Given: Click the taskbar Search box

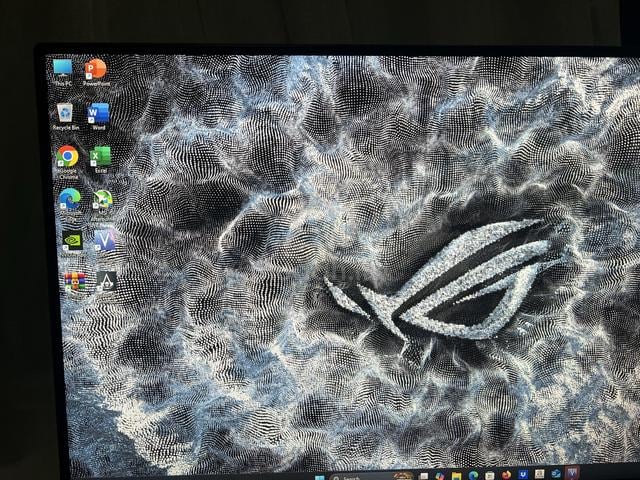Looking at the screenshot, I should 371,476.
